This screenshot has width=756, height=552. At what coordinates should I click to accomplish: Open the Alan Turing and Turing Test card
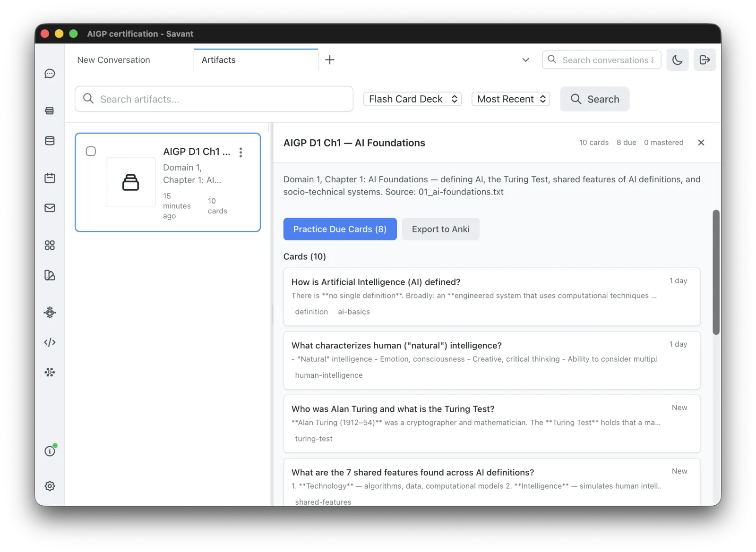pos(491,424)
